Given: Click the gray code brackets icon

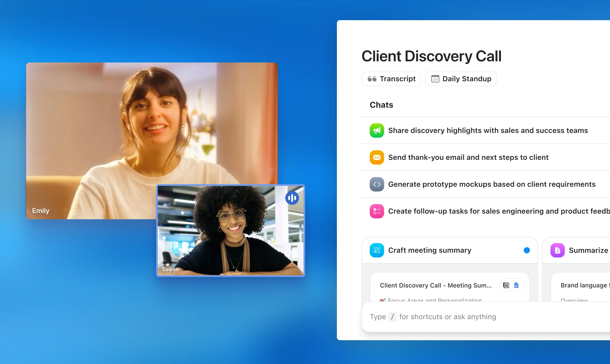Looking at the screenshot, I should pos(377,184).
